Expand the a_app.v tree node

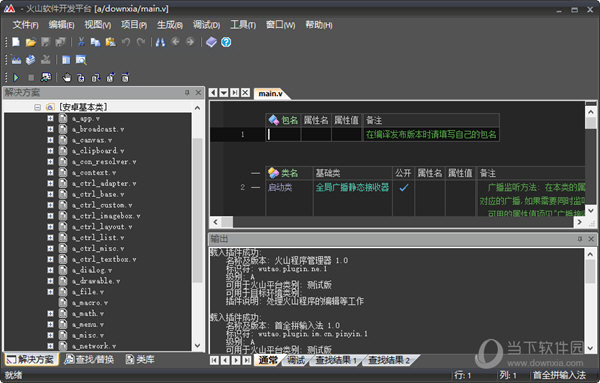[x=50, y=118]
